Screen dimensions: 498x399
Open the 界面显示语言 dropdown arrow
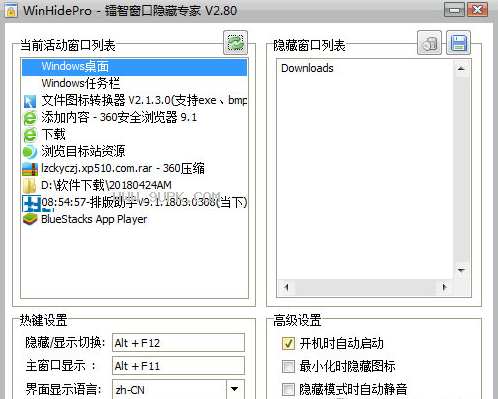(x=235, y=389)
